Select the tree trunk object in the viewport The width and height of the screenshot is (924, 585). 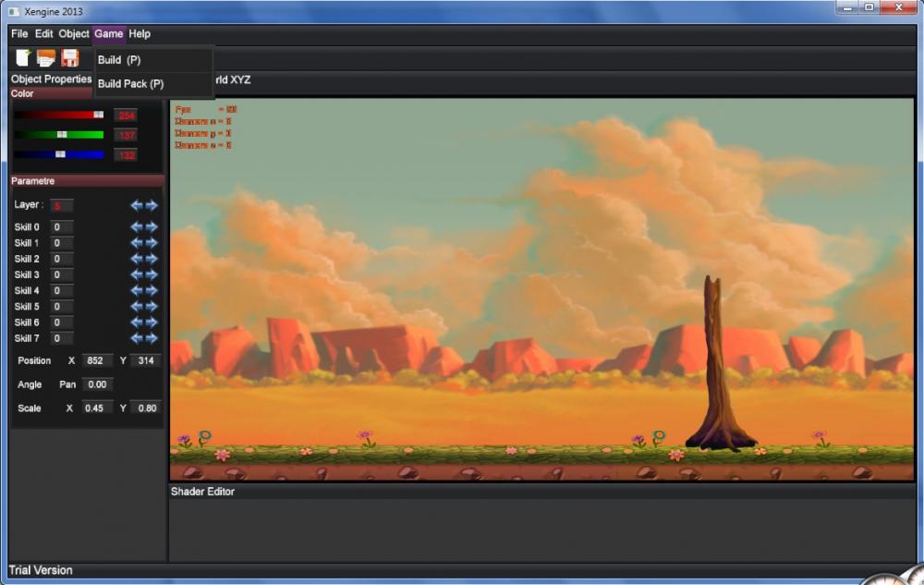tap(719, 365)
